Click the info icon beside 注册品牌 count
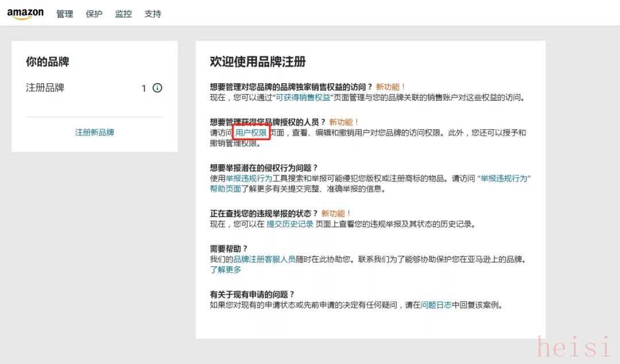This screenshot has height=364, width=620. point(157,88)
